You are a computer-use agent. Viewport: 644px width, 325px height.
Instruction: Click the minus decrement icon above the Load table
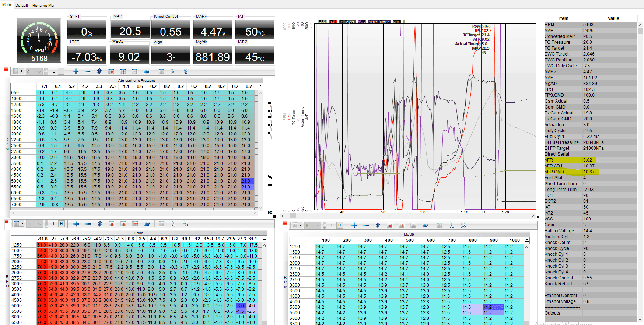pyautogui.click(x=88, y=224)
